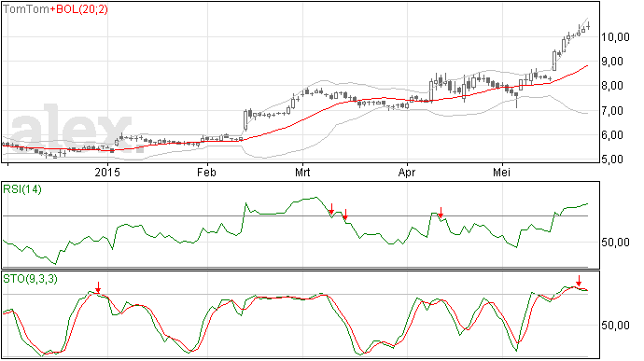Click the 9,00 price axis label
Screen dimensions: 644x361
click(612, 62)
